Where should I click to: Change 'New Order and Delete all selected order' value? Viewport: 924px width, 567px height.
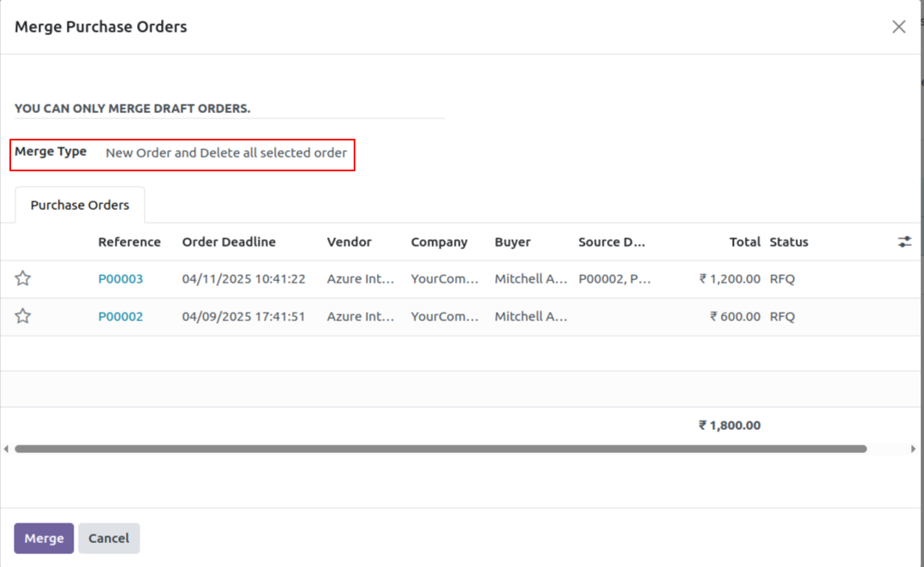click(x=226, y=152)
